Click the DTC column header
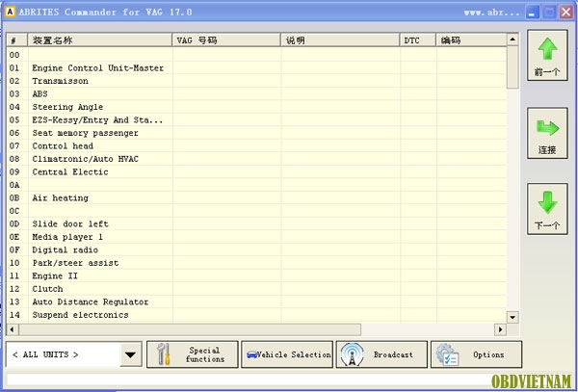The image size is (578, 392). [418, 40]
